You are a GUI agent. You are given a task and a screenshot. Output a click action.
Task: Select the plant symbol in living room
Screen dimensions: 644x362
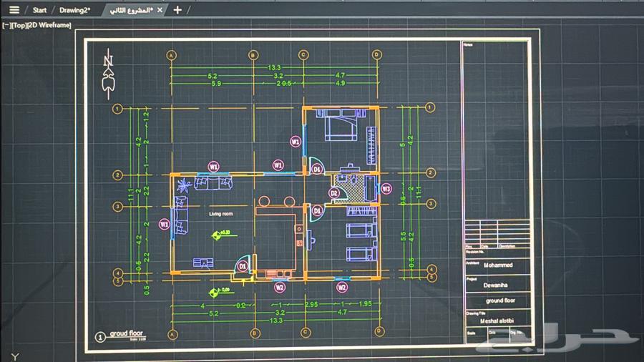pyautogui.click(x=185, y=184)
